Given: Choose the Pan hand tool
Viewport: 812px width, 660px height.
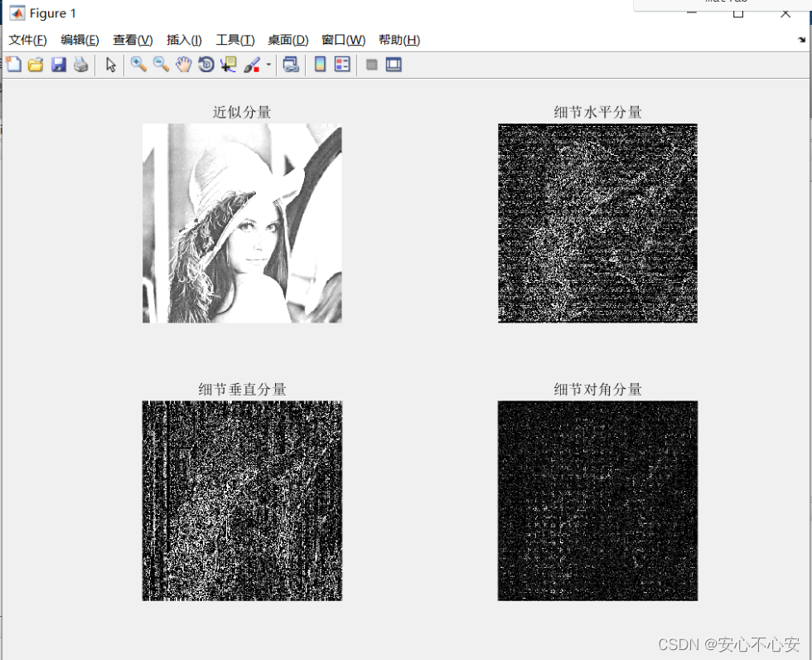Looking at the screenshot, I should coord(183,65).
